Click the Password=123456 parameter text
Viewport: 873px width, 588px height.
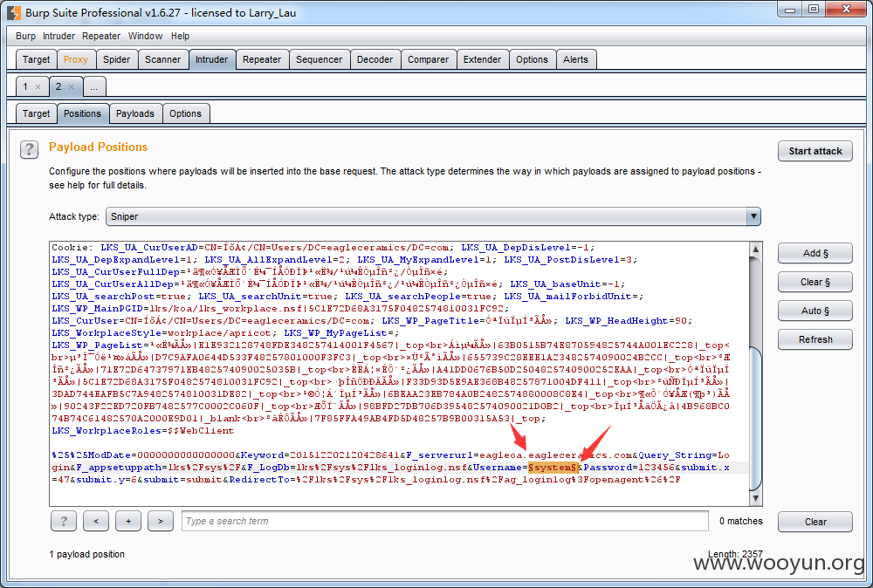coord(629,468)
